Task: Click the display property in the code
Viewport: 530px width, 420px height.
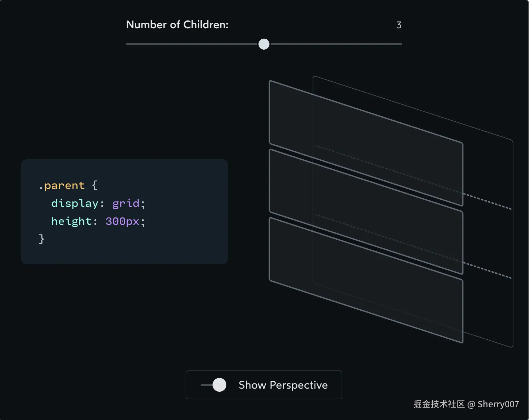Action: (75, 203)
